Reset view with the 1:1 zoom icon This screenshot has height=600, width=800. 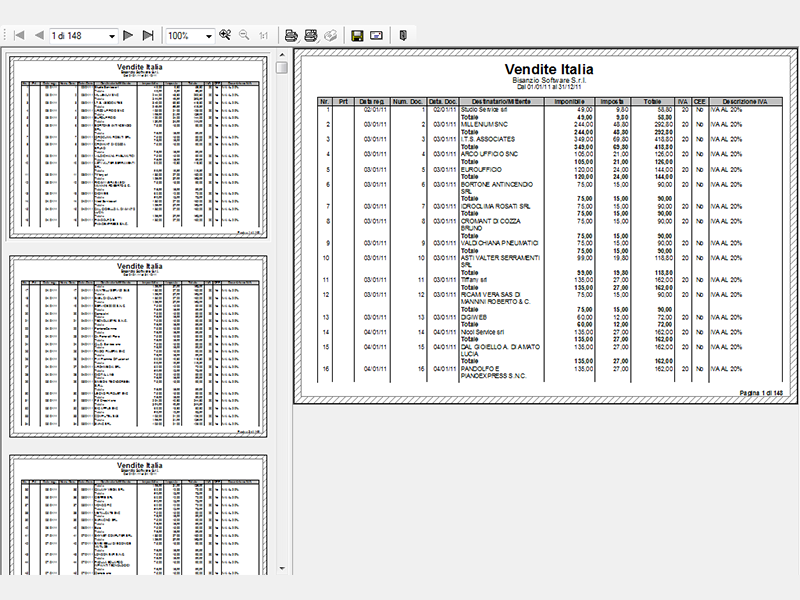tap(263, 35)
